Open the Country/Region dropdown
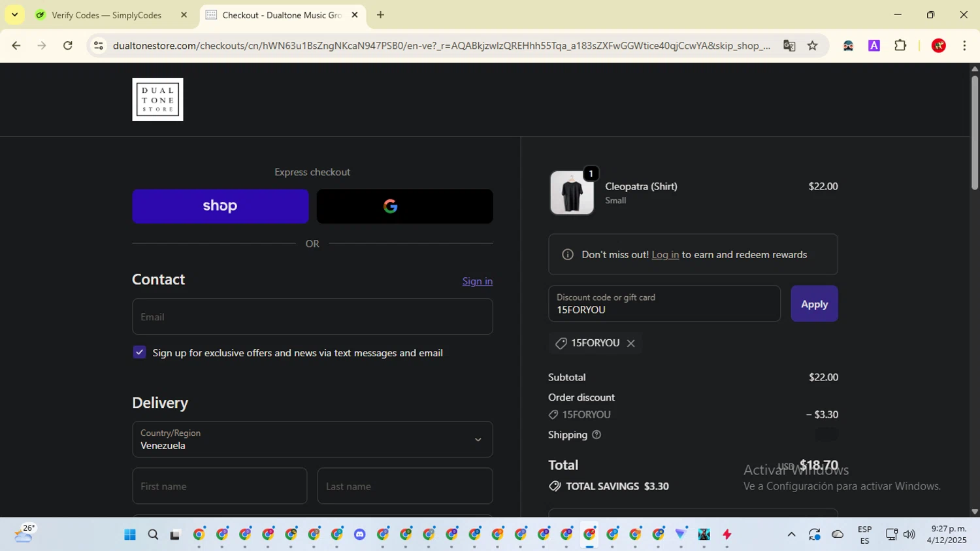980x551 pixels. [312, 439]
